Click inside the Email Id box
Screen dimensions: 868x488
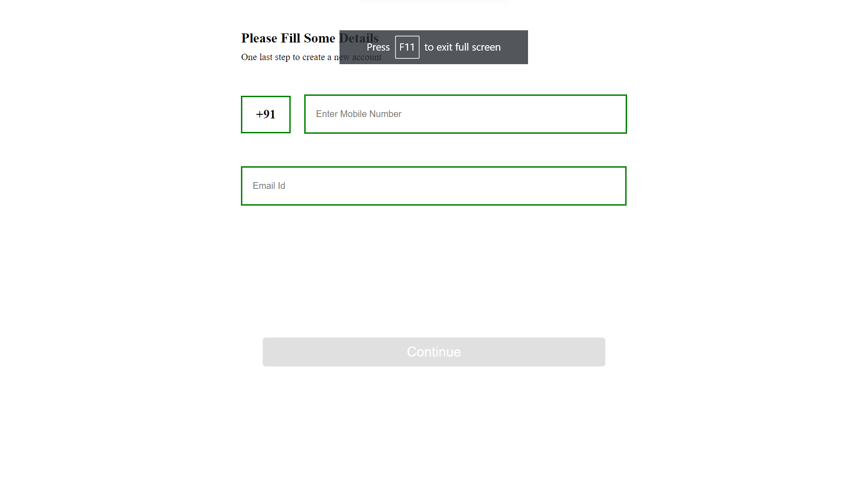[433, 185]
